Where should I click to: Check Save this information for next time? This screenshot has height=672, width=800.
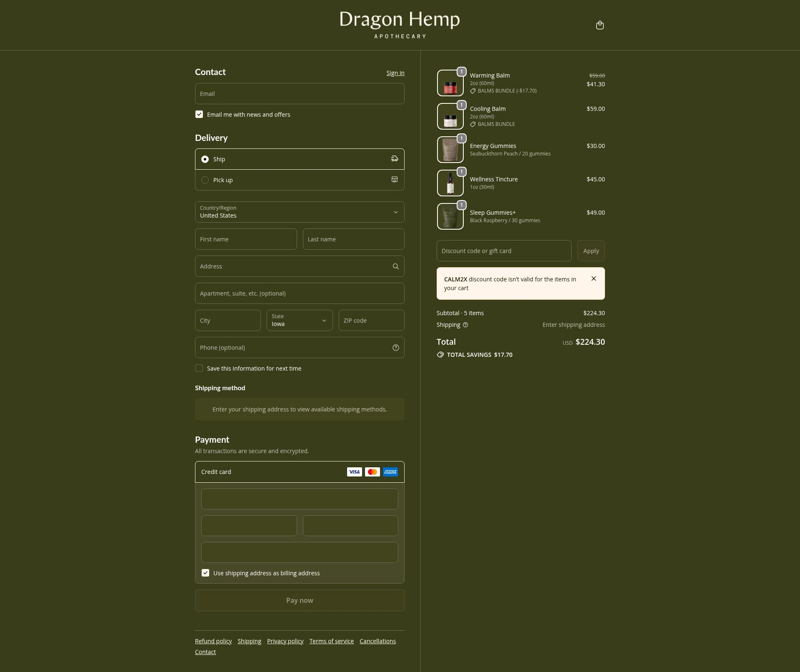point(199,368)
